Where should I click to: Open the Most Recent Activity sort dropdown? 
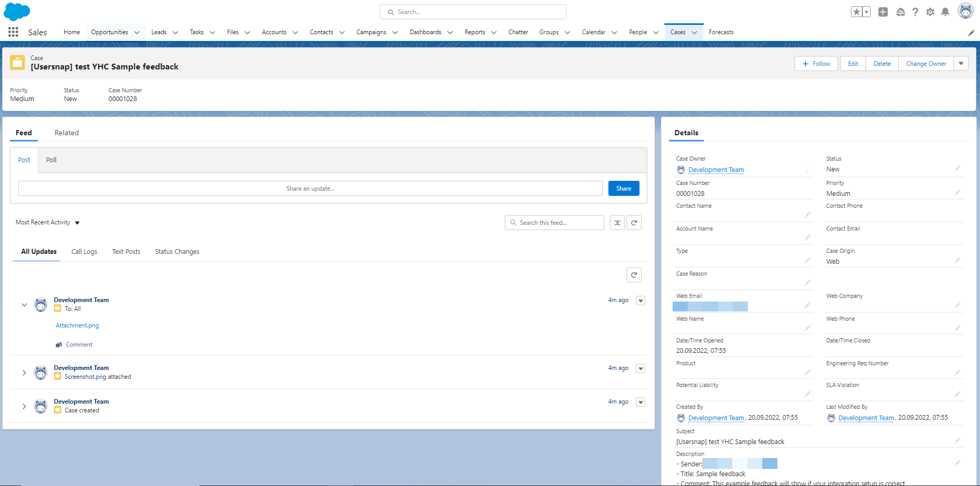coord(48,223)
